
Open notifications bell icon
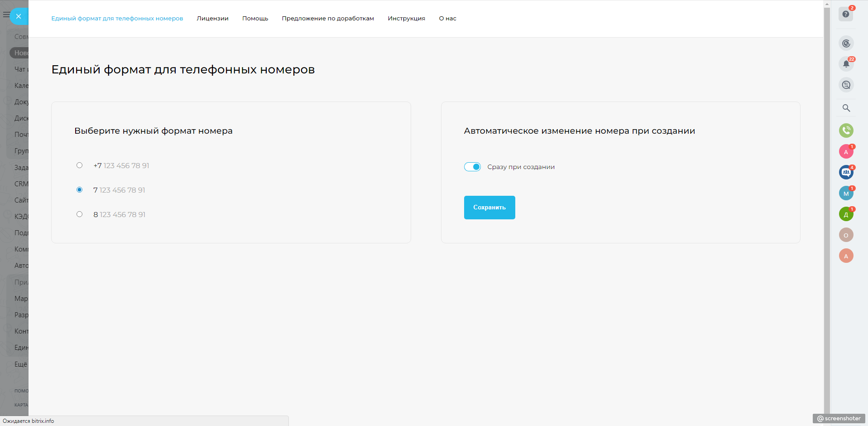tap(846, 64)
